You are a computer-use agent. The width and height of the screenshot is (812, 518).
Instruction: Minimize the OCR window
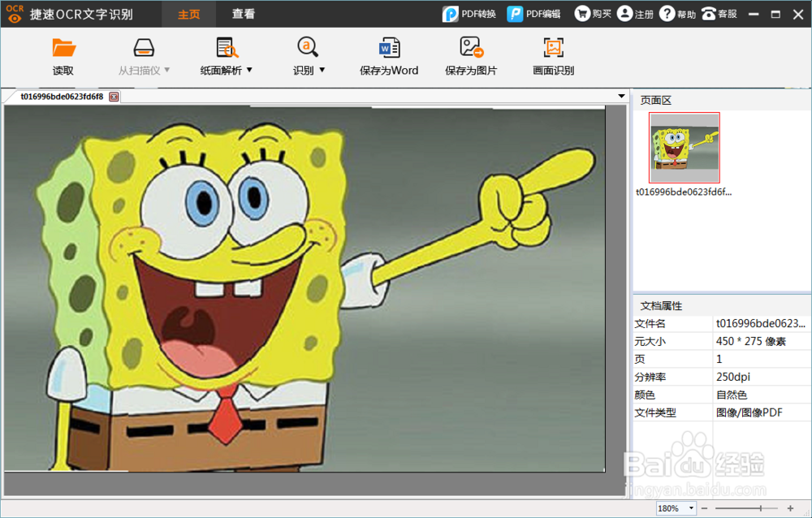[x=754, y=14]
